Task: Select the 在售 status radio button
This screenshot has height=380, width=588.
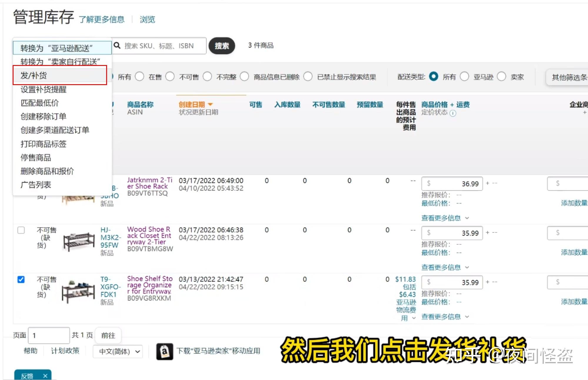Action: [x=139, y=77]
